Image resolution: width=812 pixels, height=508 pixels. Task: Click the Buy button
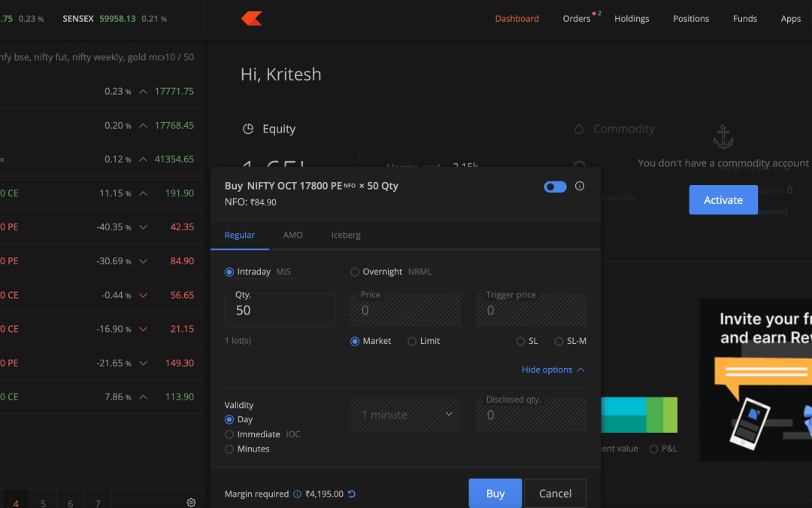(495, 494)
